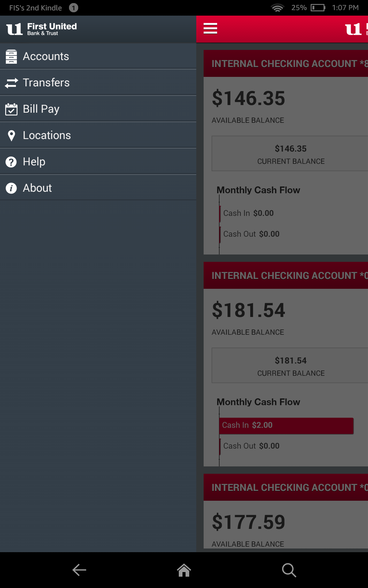Tap the Bill Pay calendar icon

[x=11, y=109]
